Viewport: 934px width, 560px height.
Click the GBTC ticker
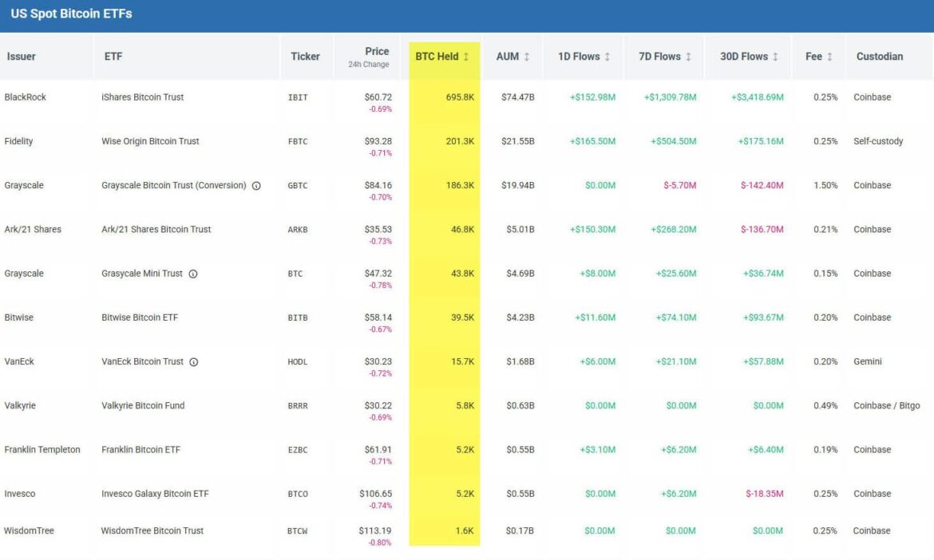298,186
